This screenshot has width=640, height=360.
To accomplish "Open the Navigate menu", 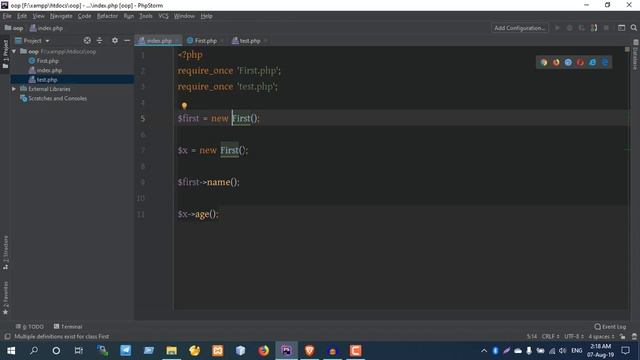I will click(61, 16).
